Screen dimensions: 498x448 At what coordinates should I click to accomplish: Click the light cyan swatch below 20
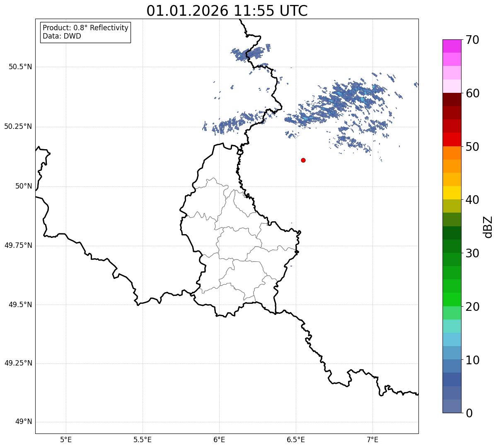(x=452, y=326)
